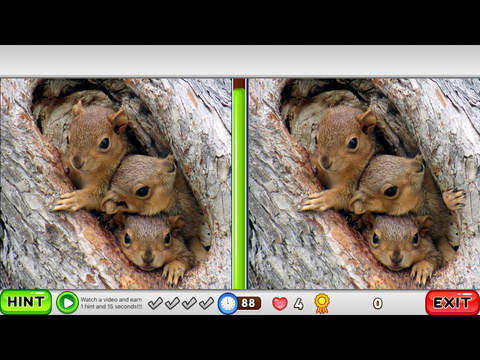Image resolution: width=480 pixels, height=360 pixels.
Task: Click the green vertical time progress bar
Action: click(239, 188)
